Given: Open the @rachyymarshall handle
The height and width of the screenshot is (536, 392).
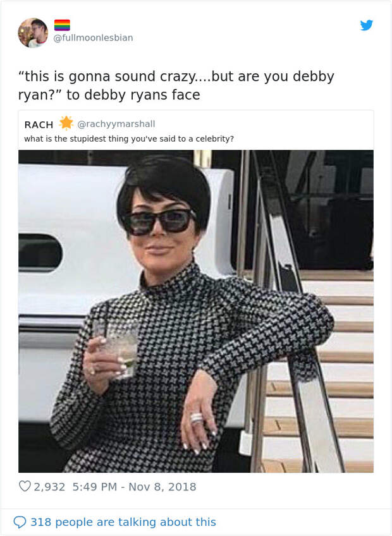Looking at the screenshot, I should (x=116, y=124).
